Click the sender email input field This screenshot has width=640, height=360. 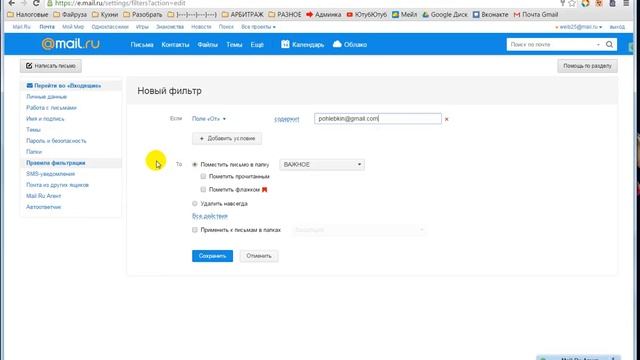point(378,119)
